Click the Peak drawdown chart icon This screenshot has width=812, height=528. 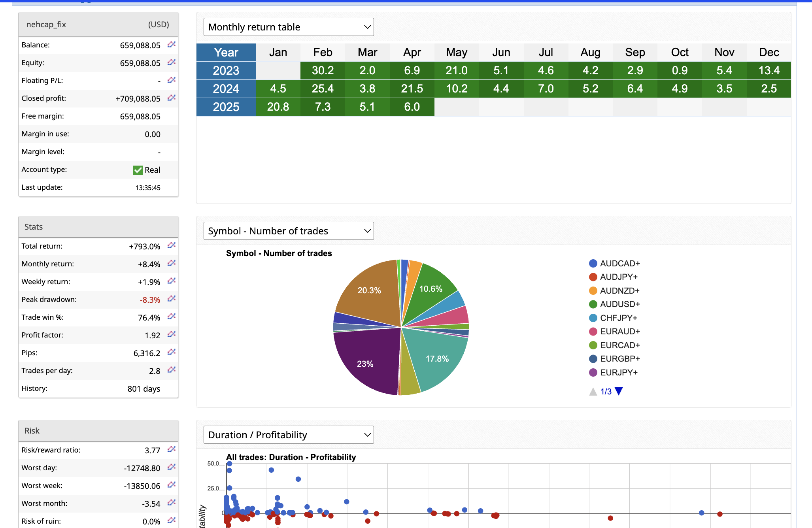point(171,299)
